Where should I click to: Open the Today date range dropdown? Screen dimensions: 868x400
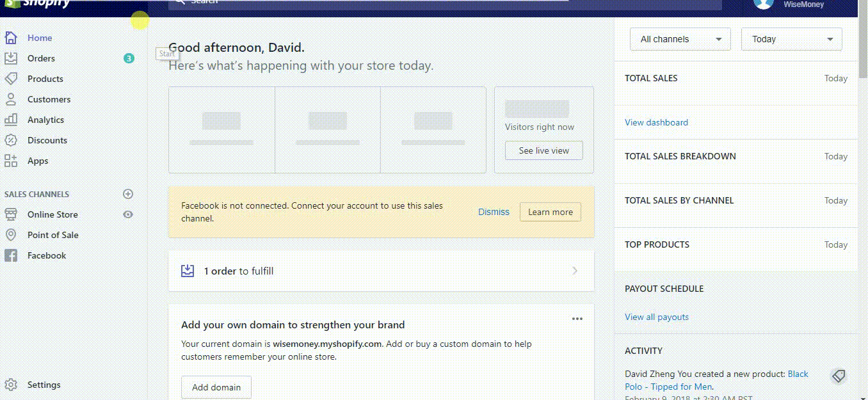tap(791, 39)
